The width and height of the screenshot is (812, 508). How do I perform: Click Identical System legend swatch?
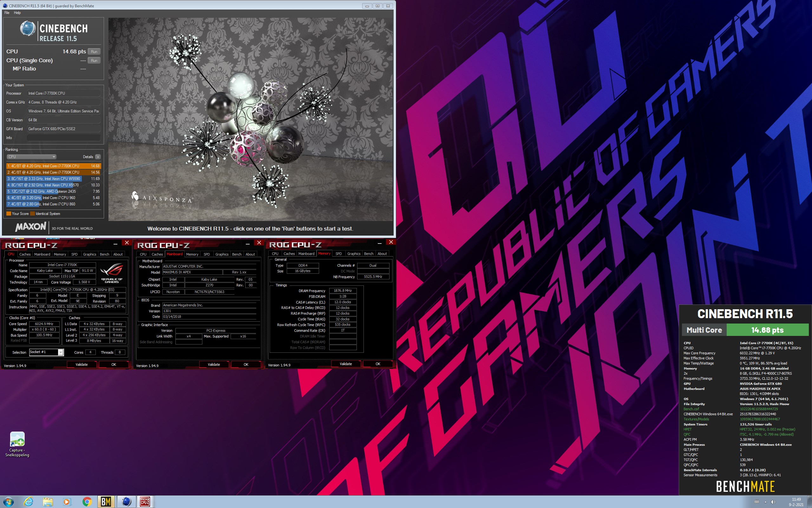[33, 214]
